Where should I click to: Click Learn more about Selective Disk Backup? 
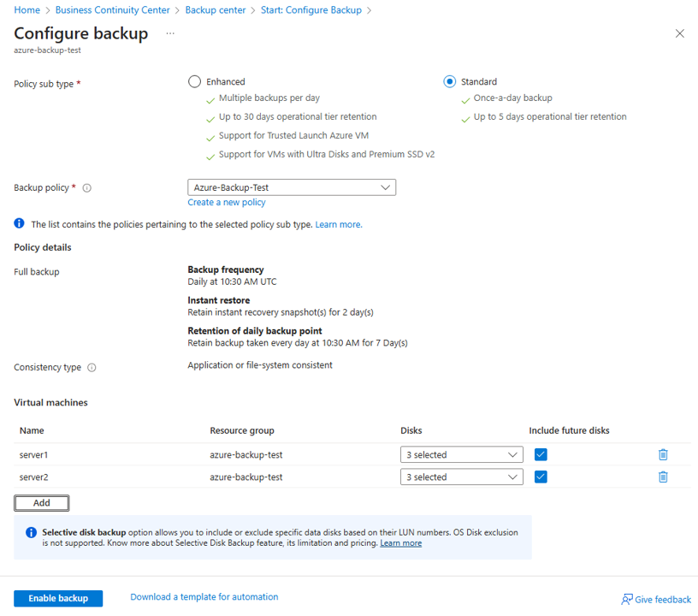(400, 542)
